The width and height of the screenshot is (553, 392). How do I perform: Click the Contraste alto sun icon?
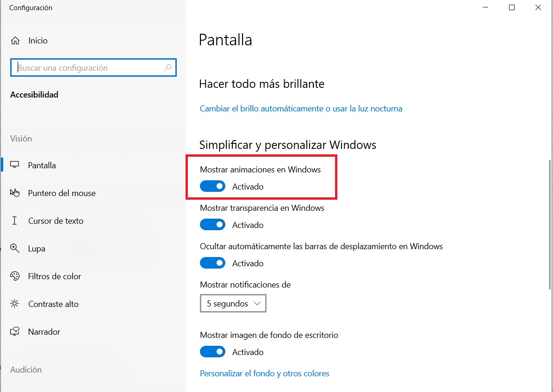point(14,304)
